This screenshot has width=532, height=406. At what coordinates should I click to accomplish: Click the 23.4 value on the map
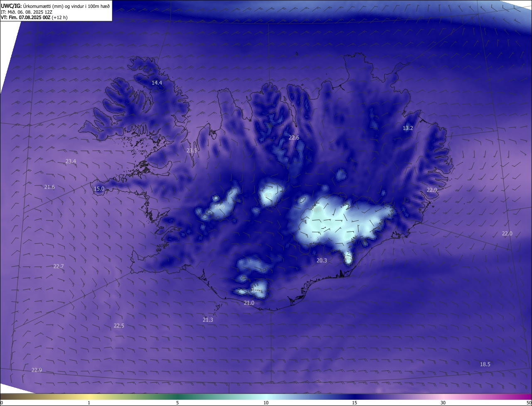pyautogui.click(x=71, y=161)
